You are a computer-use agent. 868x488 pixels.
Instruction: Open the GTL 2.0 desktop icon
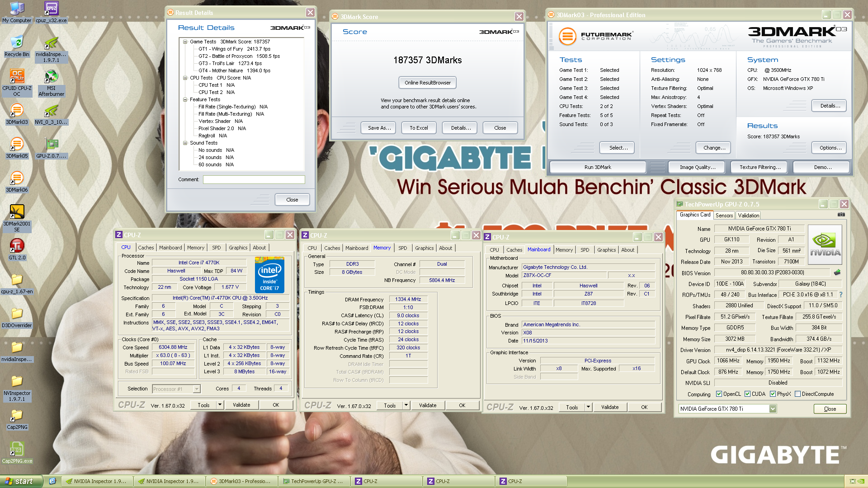pyautogui.click(x=17, y=249)
